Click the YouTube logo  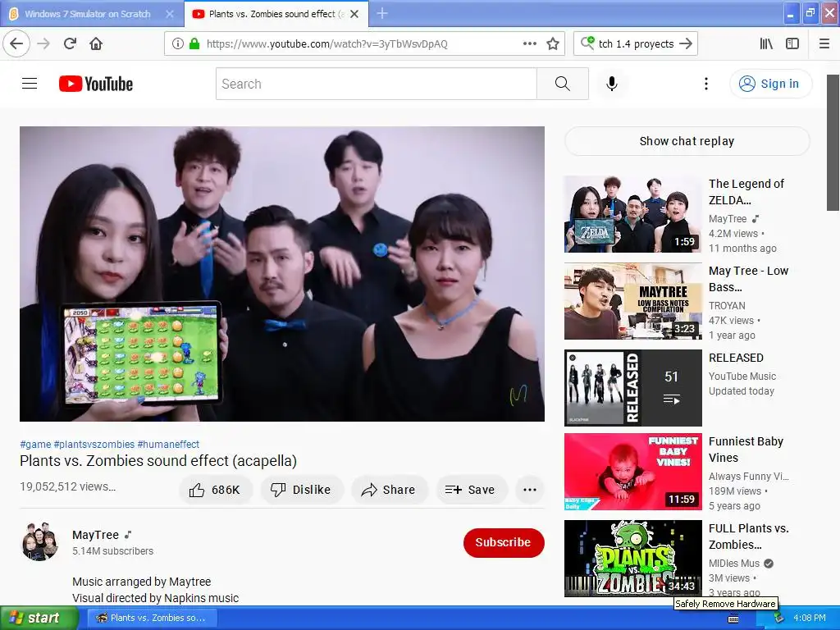click(96, 84)
